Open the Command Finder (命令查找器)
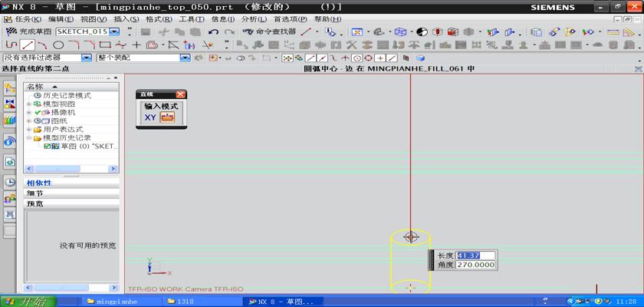The image size is (644, 307). (x=269, y=31)
